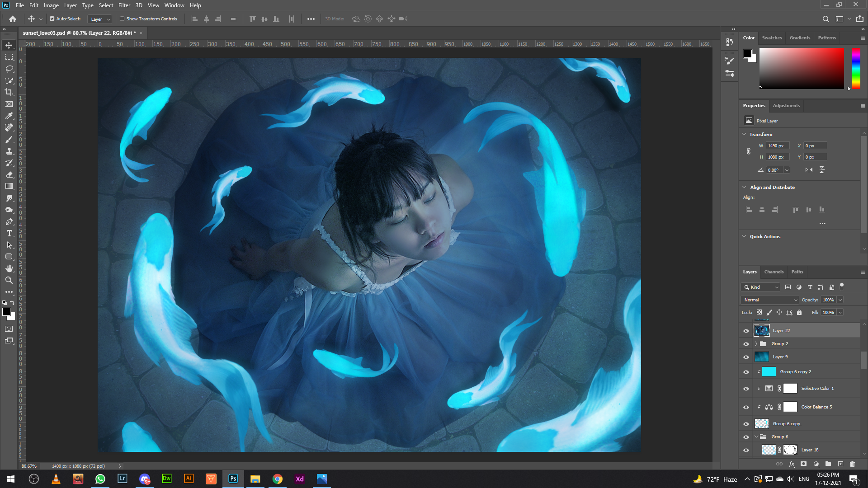The height and width of the screenshot is (488, 868).
Task: Switch to the Swatches tab
Action: pos(772,38)
